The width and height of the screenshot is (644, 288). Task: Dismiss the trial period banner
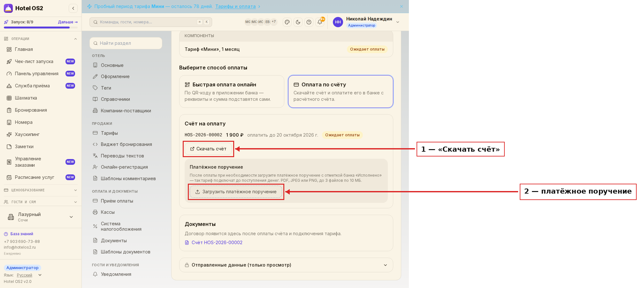[402, 6]
